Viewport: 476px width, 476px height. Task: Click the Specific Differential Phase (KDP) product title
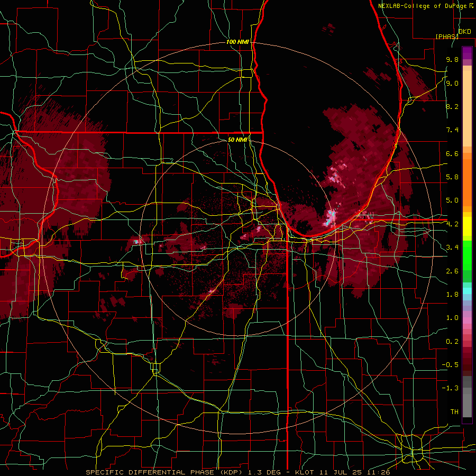(x=166, y=472)
